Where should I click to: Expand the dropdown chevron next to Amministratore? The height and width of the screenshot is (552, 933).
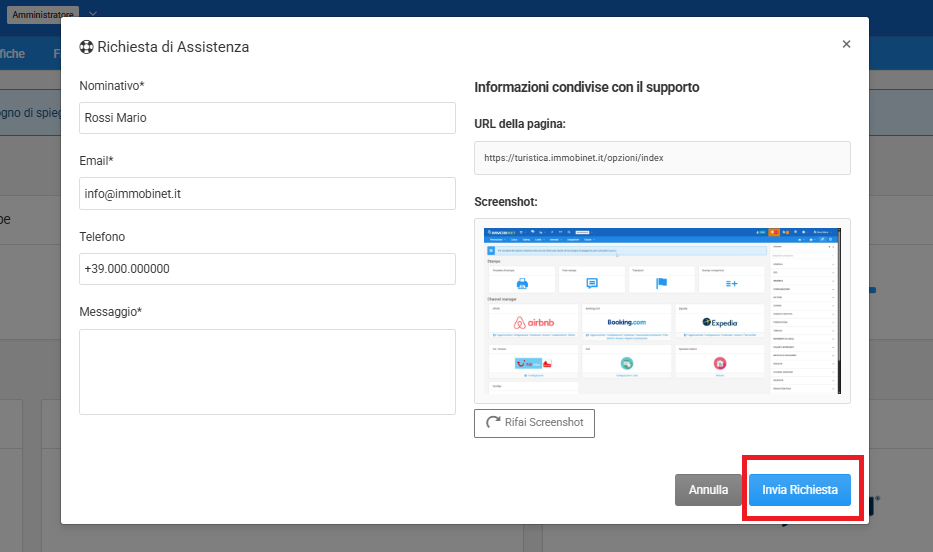[93, 14]
